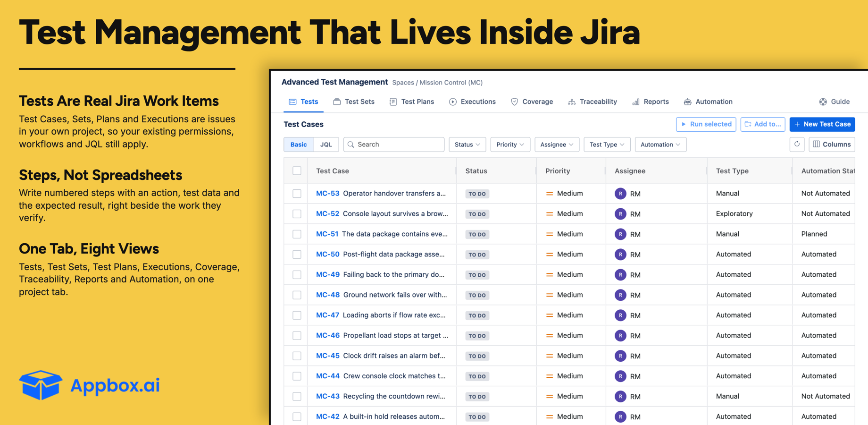Click the Appbox.ai box logo

click(41, 385)
